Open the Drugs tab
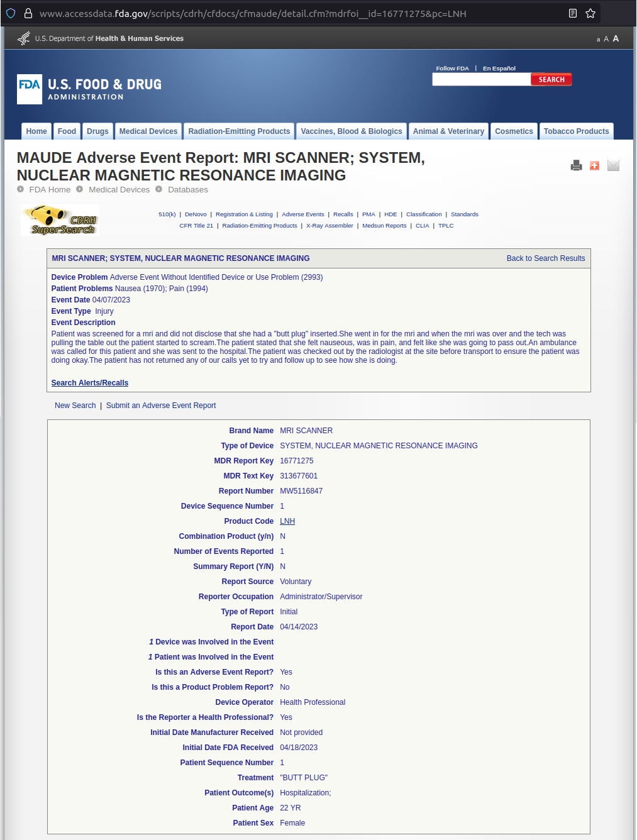The height and width of the screenshot is (840, 637). (97, 131)
